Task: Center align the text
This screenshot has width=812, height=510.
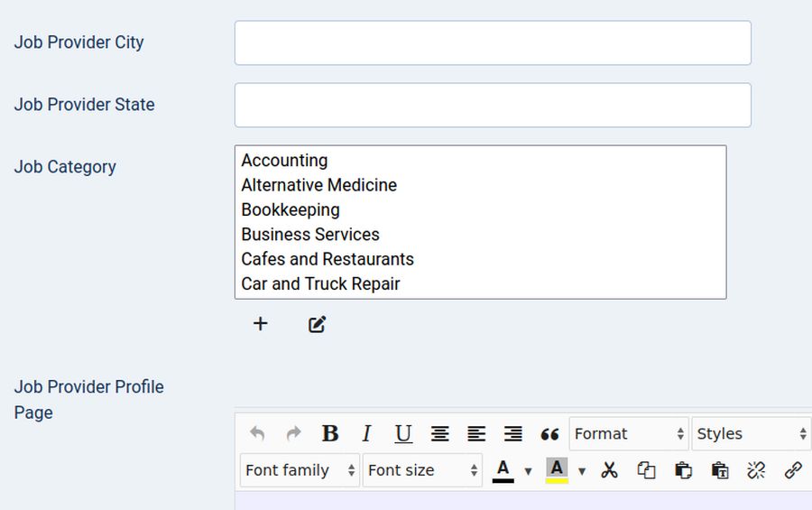Action: (x=439, y=434)
